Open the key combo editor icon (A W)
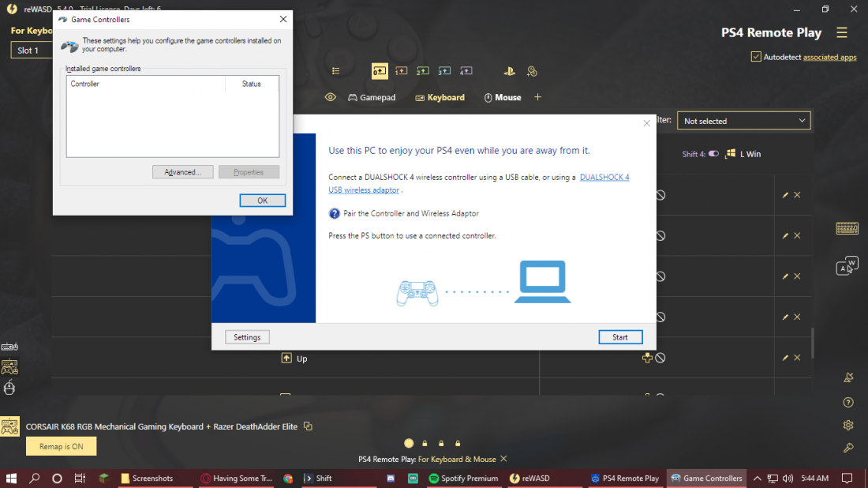The height and width of the screenshot is (488, 868). point(847,266)
